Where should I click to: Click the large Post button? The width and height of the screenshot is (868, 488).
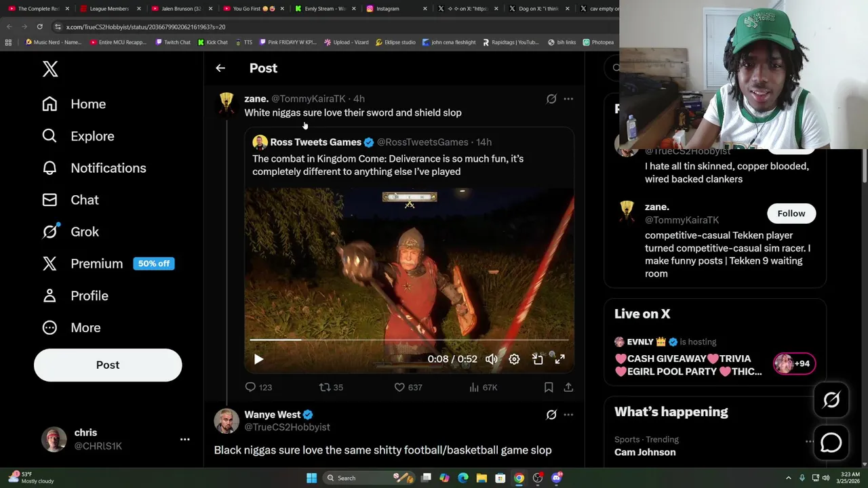coord(108,365)
